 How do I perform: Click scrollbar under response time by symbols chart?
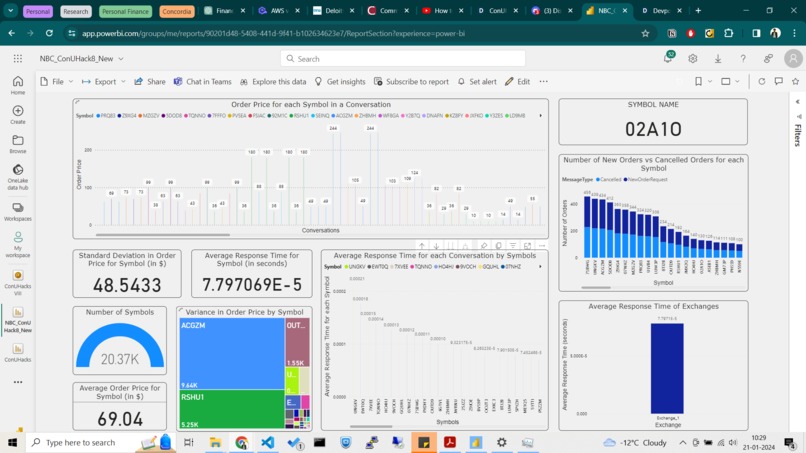[371, 426]
